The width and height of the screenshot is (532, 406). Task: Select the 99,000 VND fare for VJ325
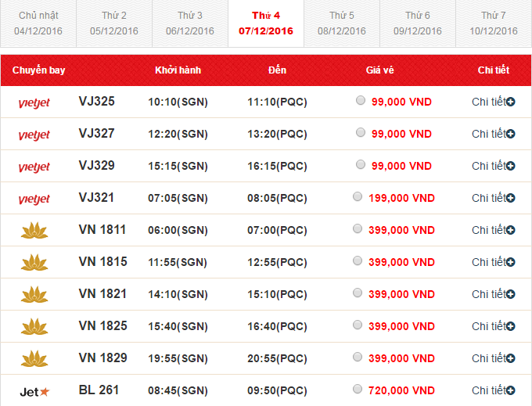360,101
